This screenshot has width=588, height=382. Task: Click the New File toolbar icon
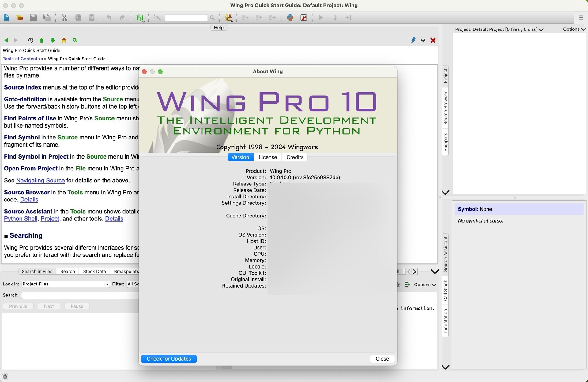point(6,17)
